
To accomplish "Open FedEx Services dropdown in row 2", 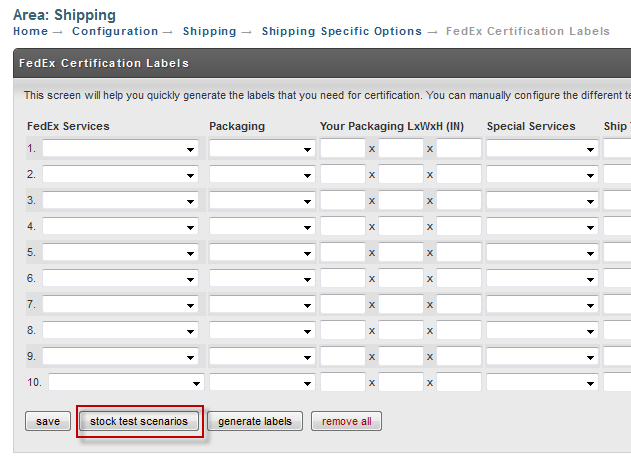I will tap(120, 175).
